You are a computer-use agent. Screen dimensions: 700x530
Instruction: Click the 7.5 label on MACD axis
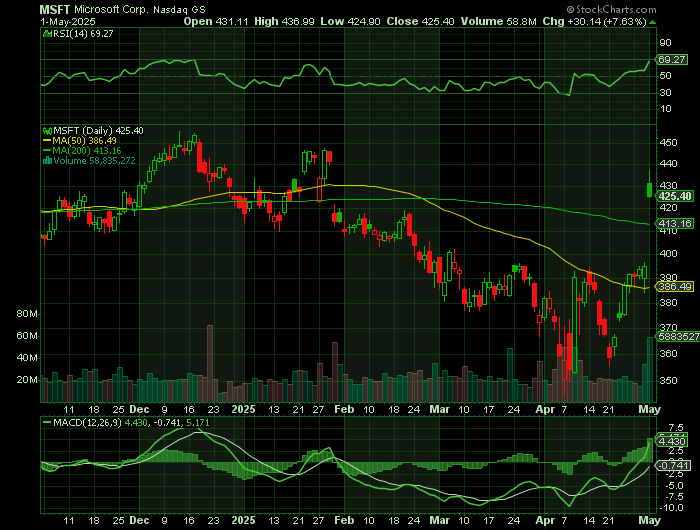[x=676, y=428]
